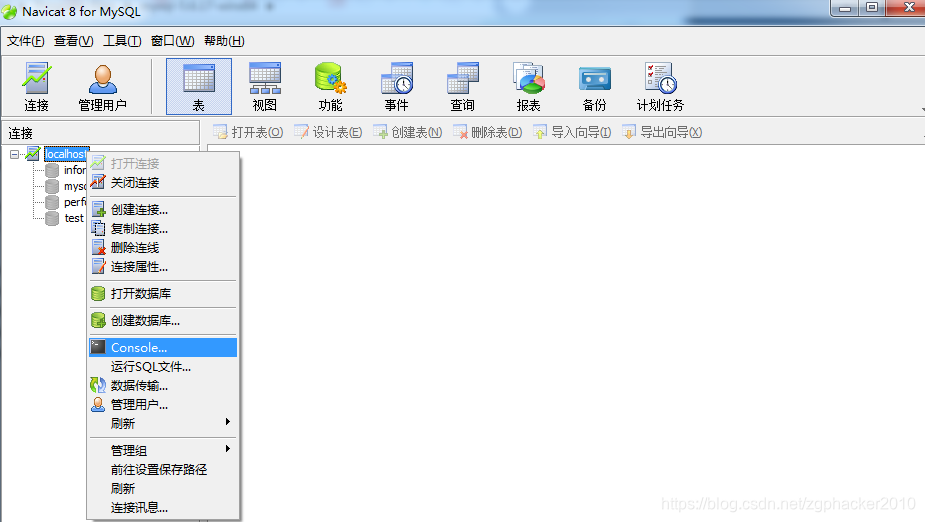The width and height of the screenshot is (925, 522).
Task: Select the localhost connection in the tree
Action: [65, 154]
